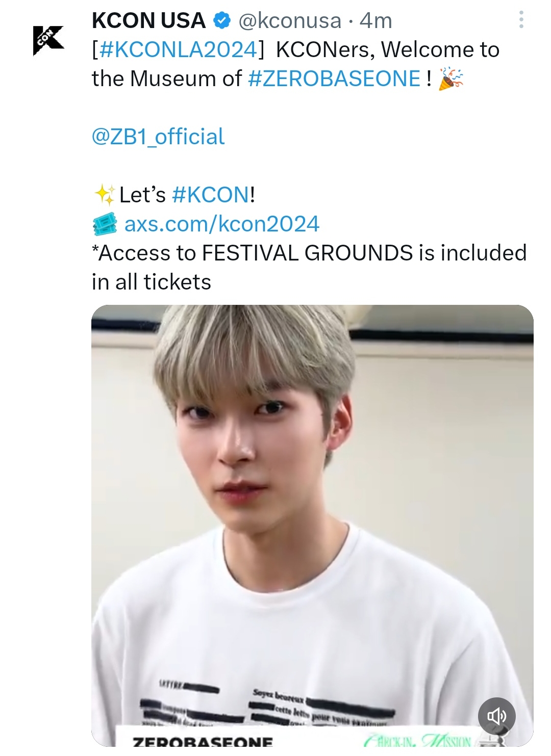Viewport: 551px width, 756px height.
Task: Tap the ZEROBASEONE caption in video
Action: point(203,741)
